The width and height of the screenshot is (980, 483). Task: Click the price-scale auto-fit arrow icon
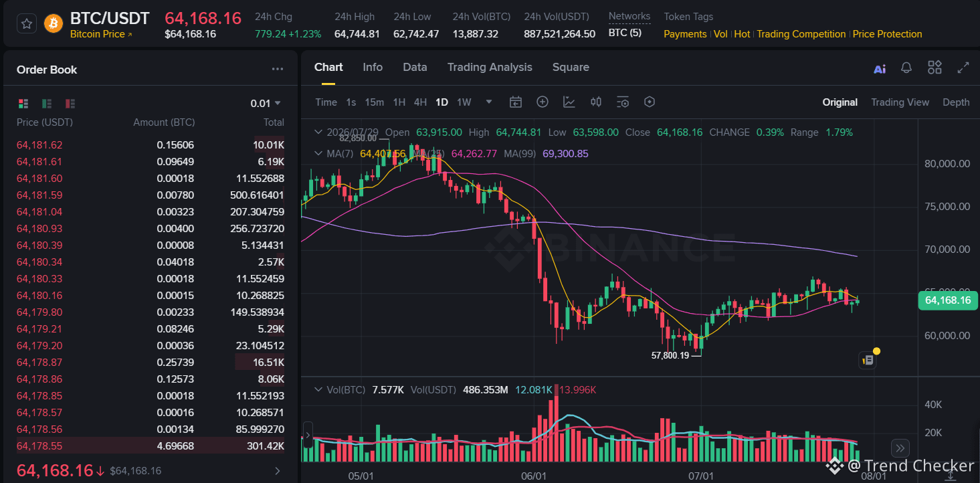pyautogui.click(x=951, y=474)
